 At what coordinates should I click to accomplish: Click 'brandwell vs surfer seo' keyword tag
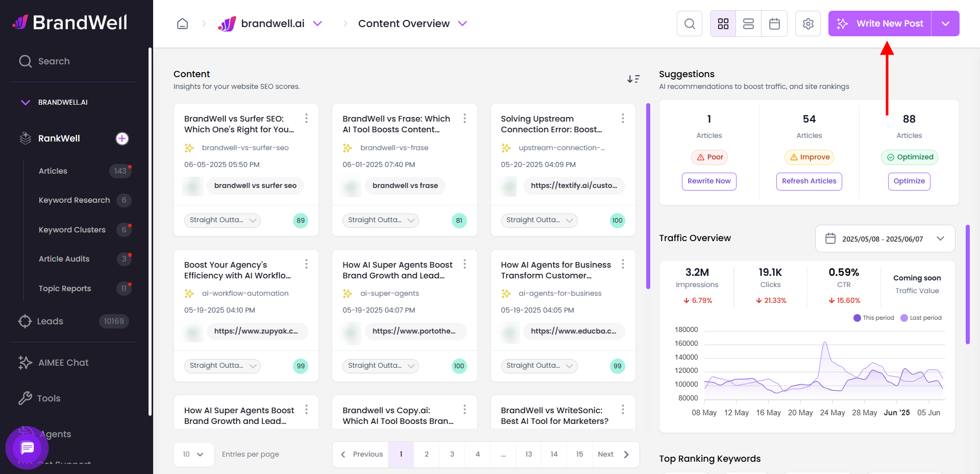(x=255, y=185)
